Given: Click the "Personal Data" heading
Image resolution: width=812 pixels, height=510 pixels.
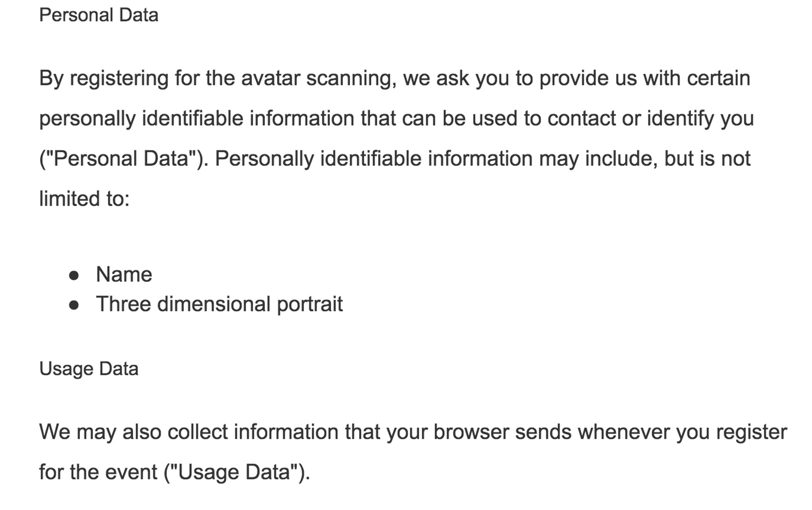Looking at the screenshot, I should [99, 15].
